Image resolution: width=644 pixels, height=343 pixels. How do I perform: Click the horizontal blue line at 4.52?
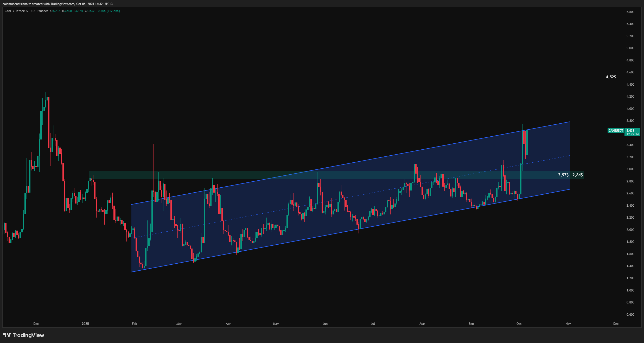pos(312,77)
